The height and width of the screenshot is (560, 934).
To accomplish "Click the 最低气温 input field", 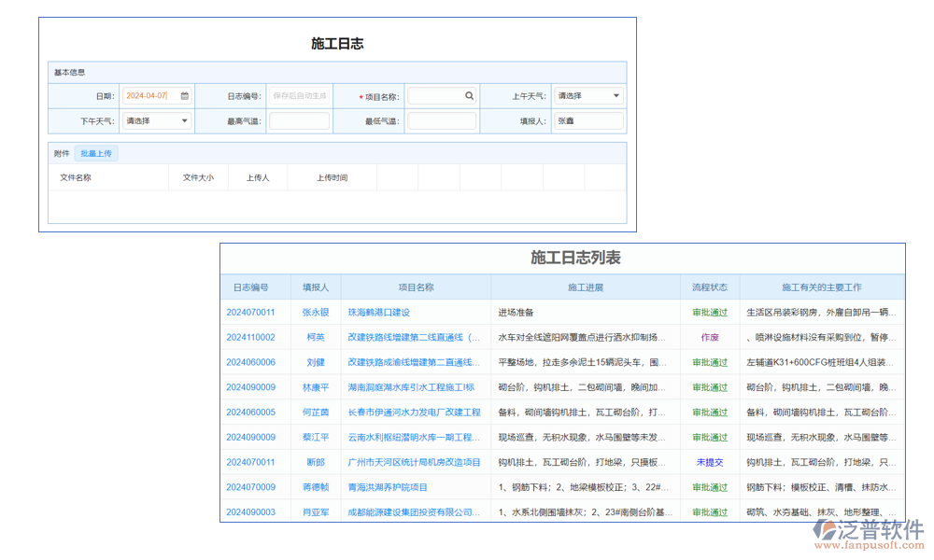I will [x=440, y=120].
